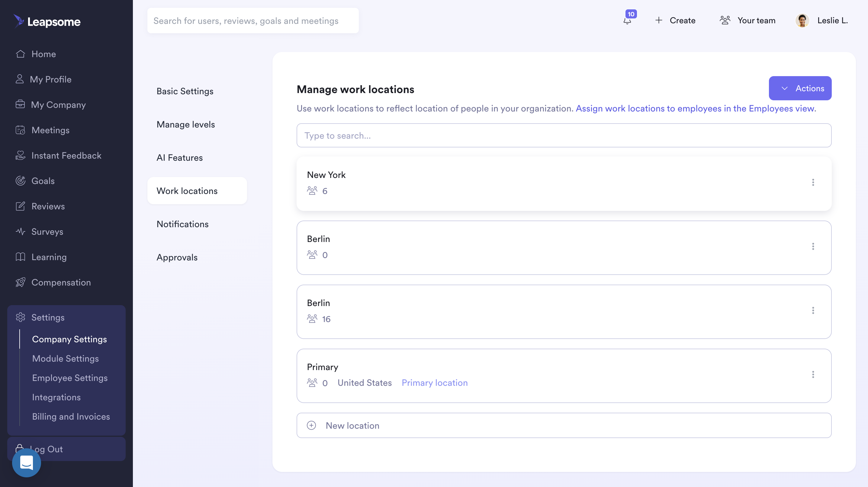This screenshot has width=868, height=487.
Task: Click the Your team people icon
Action: pyautogui.click(x=725, y=20)
